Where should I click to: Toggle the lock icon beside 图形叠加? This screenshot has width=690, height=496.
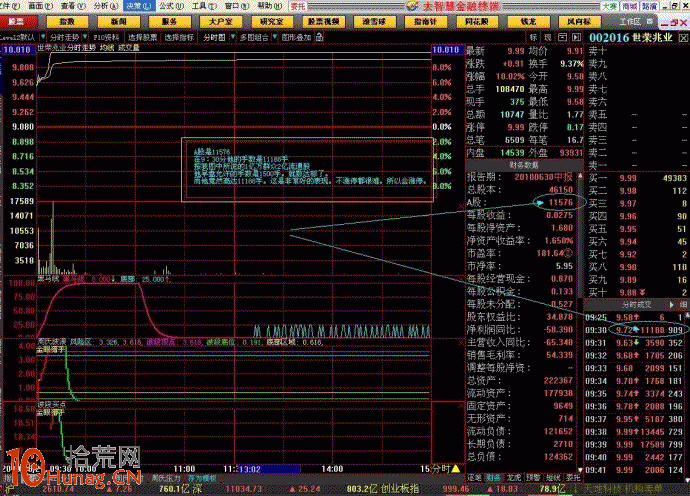click(x=320, y=37)
